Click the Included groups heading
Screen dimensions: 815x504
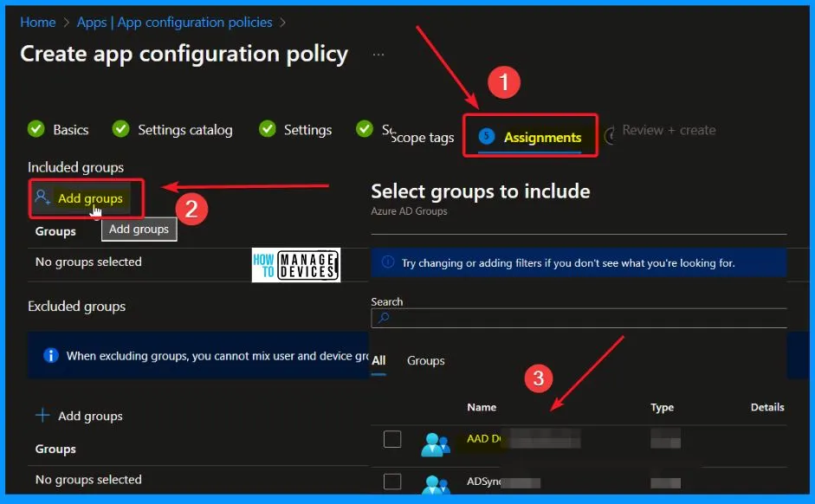pyautogui.click(x=75, y=167)
